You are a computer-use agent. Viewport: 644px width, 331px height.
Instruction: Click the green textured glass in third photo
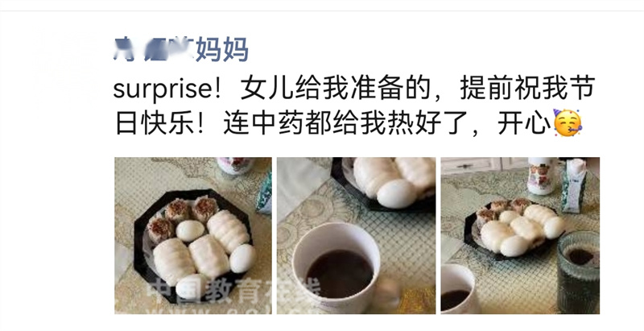coord(578,272)
